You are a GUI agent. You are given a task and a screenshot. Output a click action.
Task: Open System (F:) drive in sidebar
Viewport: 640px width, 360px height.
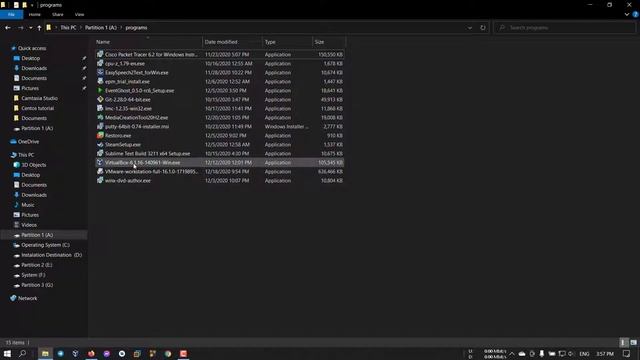click(x=33, y=275)
